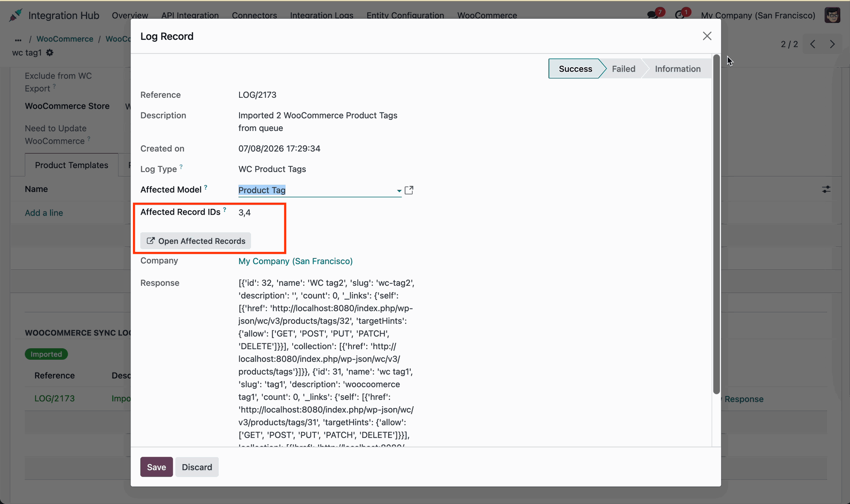Close the Log Record dialog
The image size is (850, 504).
coord(707,36)
